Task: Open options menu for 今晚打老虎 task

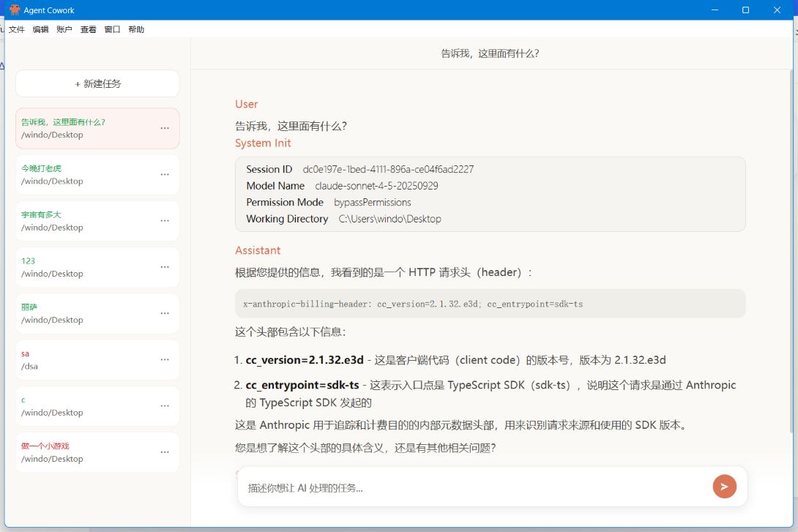Action: click(x=165, y=174)
